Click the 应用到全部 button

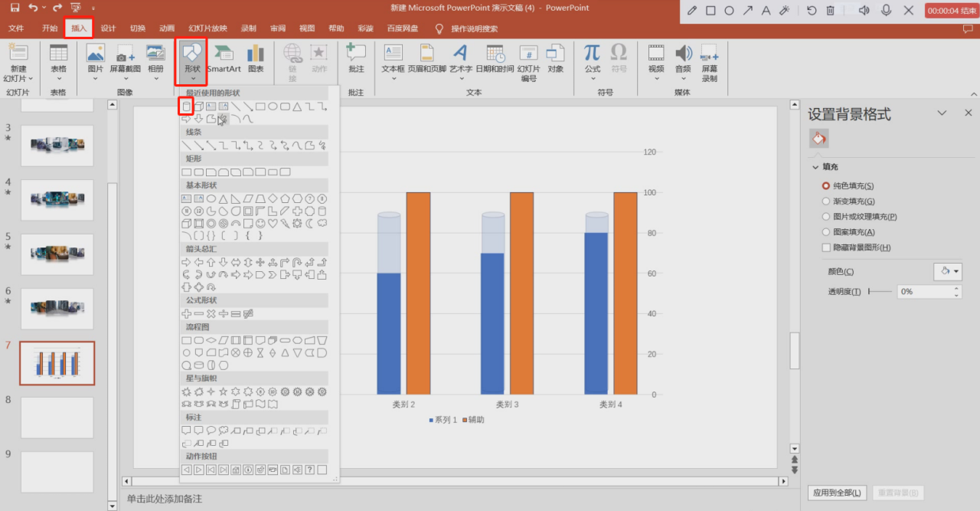(x=837, y=493)
